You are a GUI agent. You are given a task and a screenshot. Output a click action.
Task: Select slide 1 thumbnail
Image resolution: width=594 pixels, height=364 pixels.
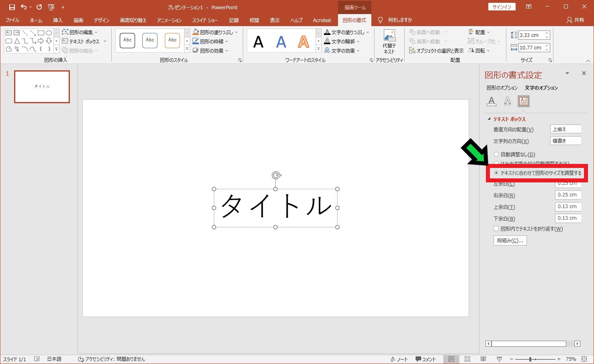tap(42, 87)
